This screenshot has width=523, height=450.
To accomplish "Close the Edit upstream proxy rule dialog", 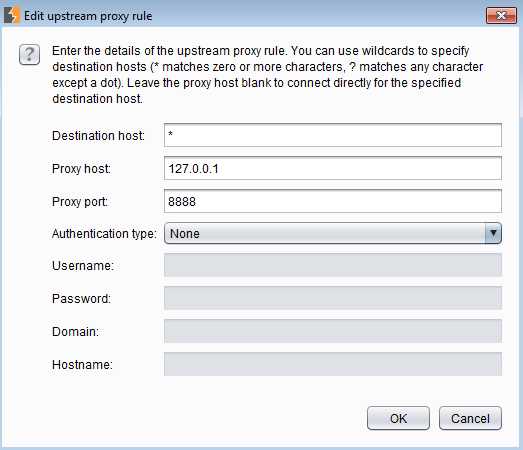I will point(501,15).
